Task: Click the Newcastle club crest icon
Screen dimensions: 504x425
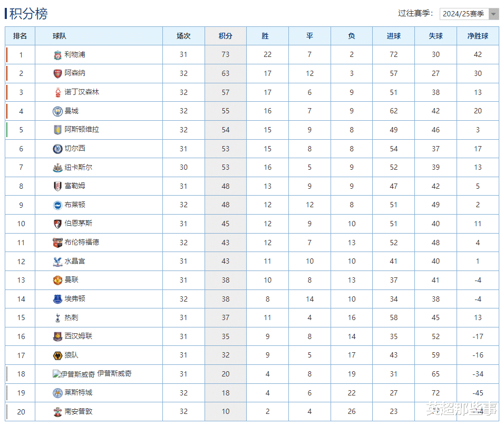Action: coord(57,168)
